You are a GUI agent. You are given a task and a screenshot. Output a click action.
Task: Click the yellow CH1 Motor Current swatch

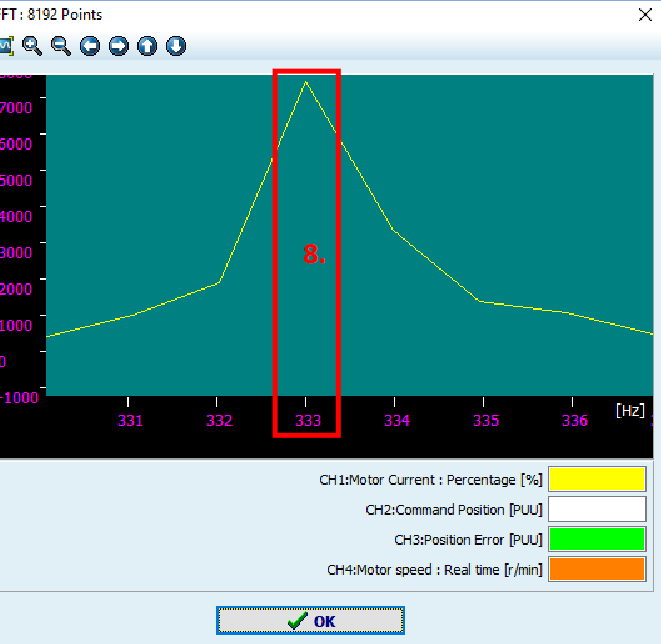596,480
